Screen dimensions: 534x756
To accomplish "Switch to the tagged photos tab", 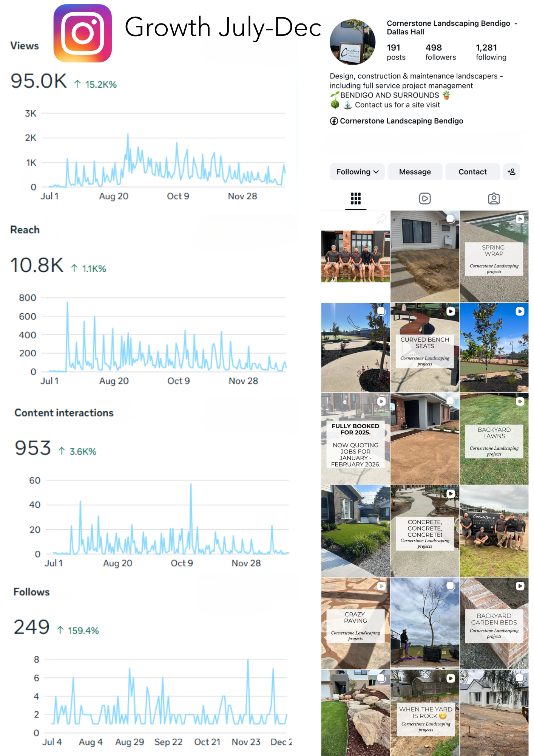I will tap(494, 198).
